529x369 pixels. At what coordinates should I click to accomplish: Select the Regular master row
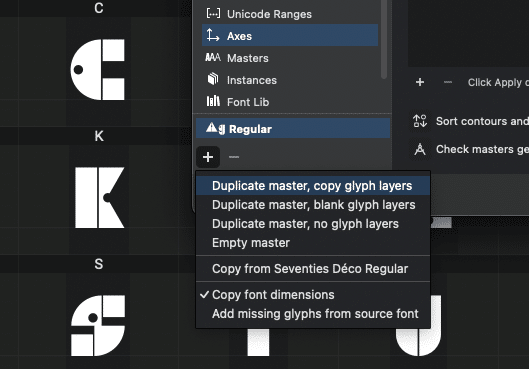pos(293,129)
